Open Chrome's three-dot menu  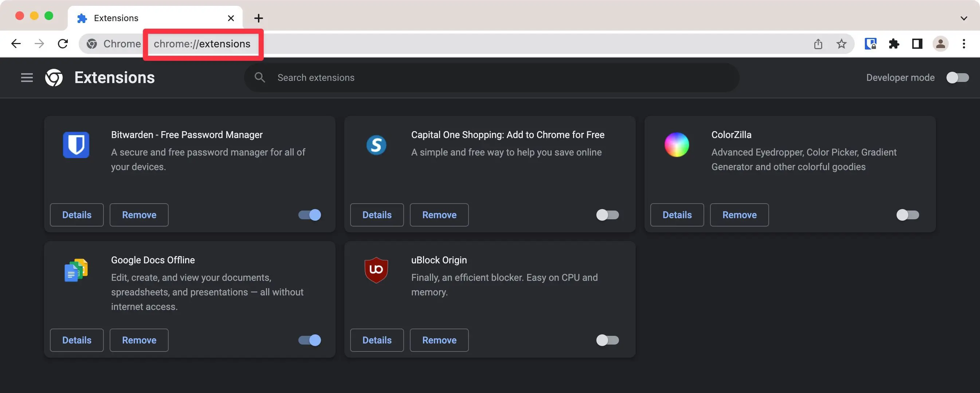coord(964,44)
